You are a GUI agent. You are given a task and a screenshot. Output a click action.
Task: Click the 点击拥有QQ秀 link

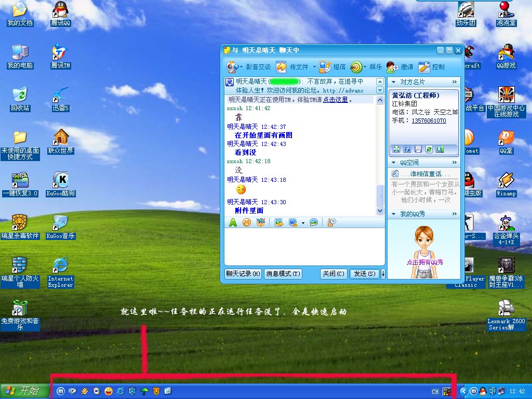[425, 262]
